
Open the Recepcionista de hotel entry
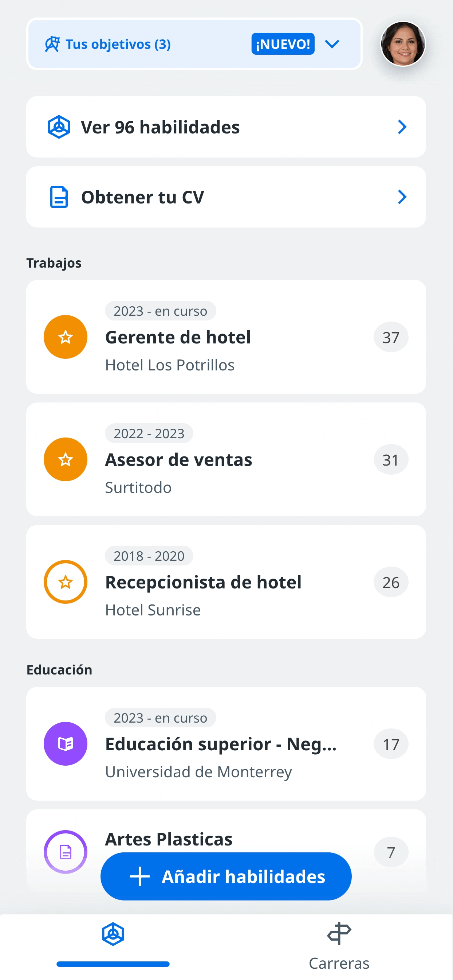(x=226, y=582)
